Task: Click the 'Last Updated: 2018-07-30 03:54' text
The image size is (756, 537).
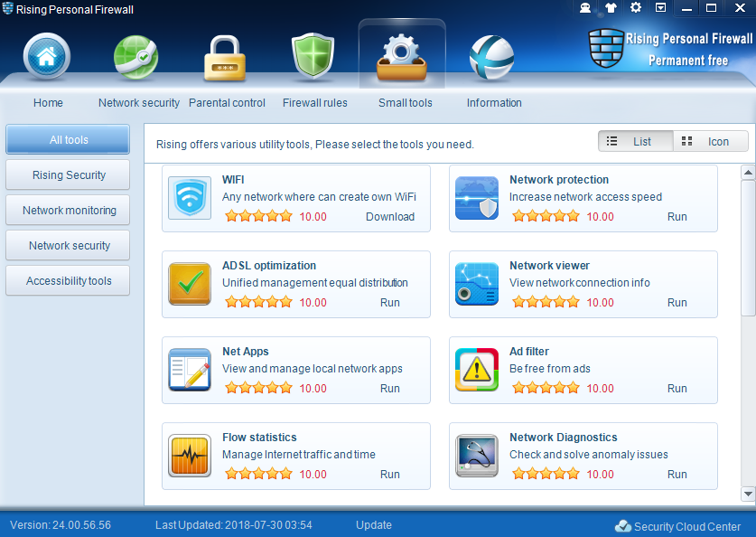Action: (234, 525)
